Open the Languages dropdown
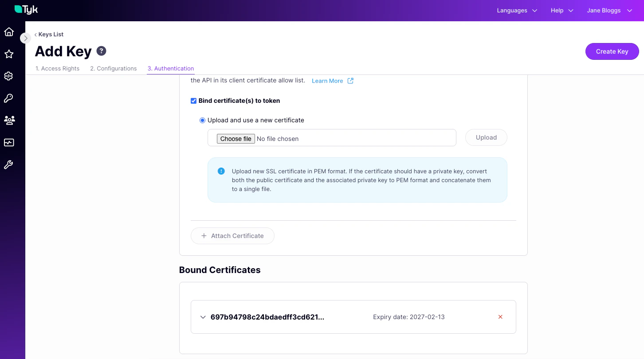This screenshot has height=359, width=644. [x=517, y=10]
